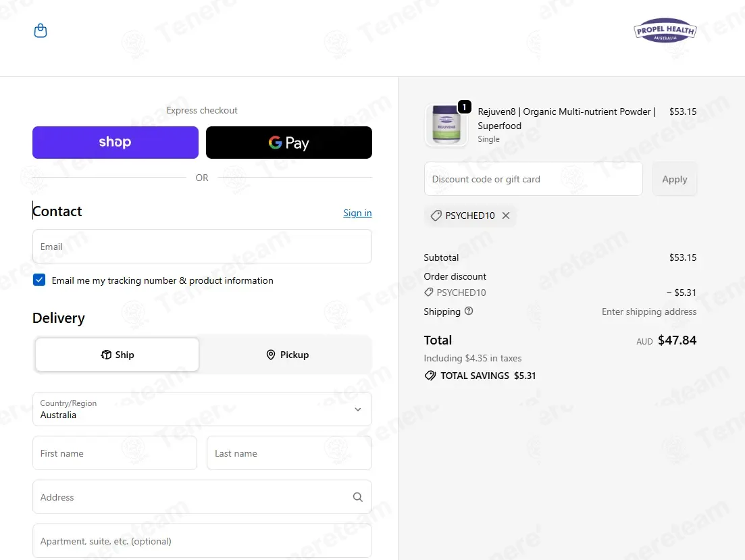Click the quantity badge on product image
This screenshot has height=560, width=745.
click(464, 107)
